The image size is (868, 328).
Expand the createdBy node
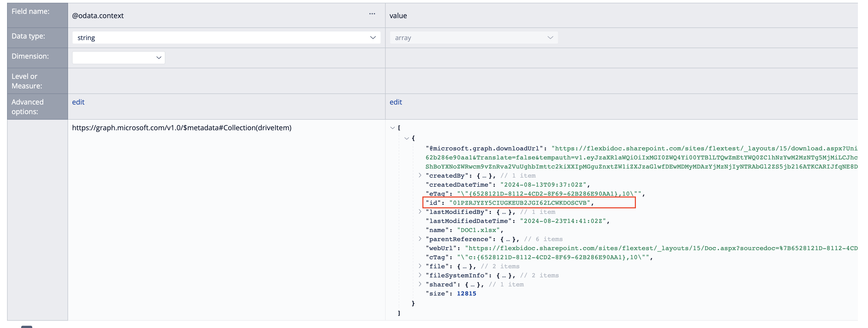[x=420, y=175]
